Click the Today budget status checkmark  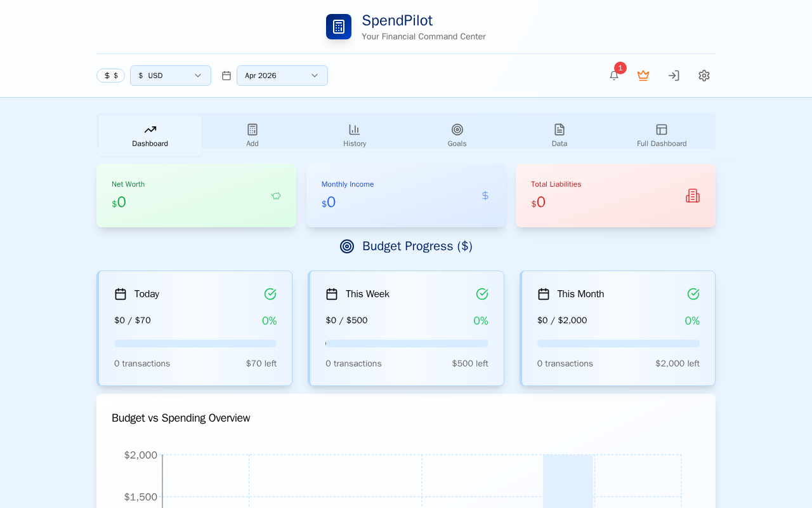270,294
